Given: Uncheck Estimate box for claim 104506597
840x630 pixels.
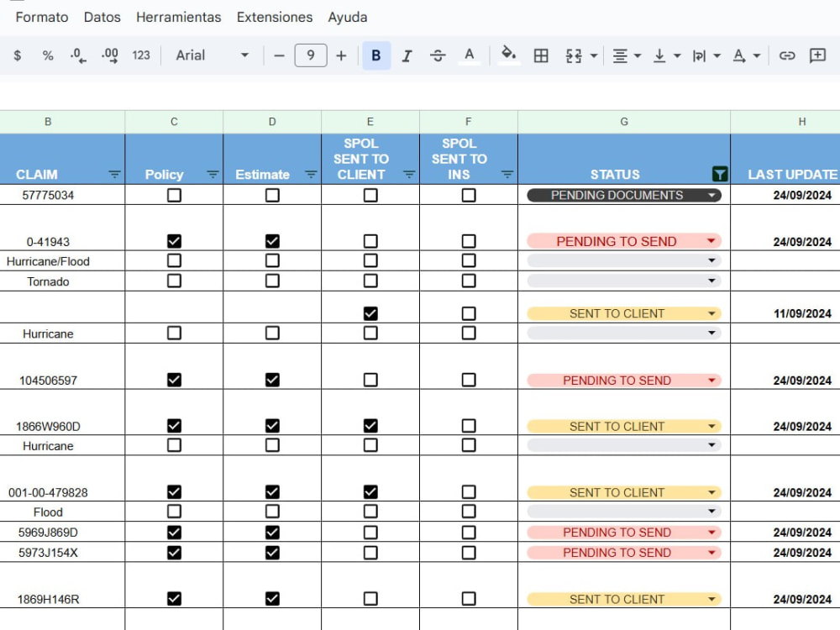Looking at the screenshot, I should [272, 380].
